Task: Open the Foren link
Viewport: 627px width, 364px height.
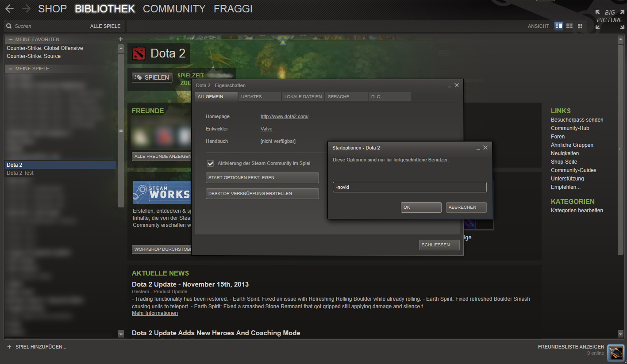Action: coord(558,137)
